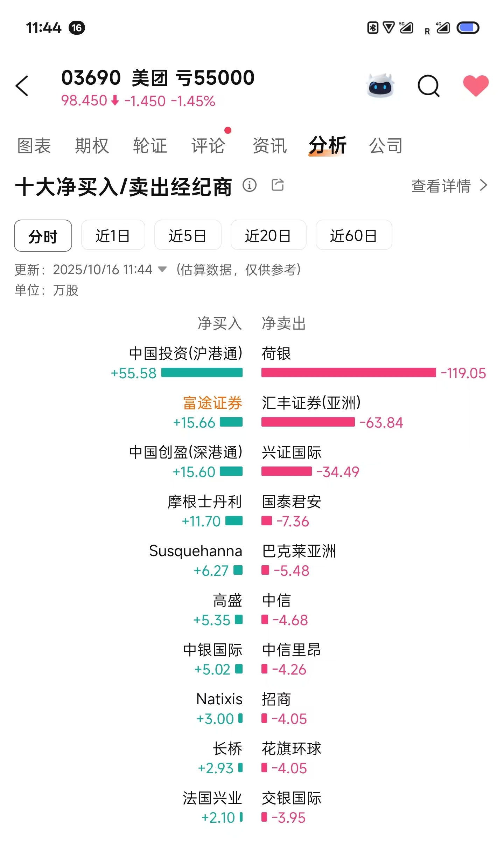Screen dimensions: 504x850
Task: Switch to the 评论 tab
Action: tap(208, 145)
